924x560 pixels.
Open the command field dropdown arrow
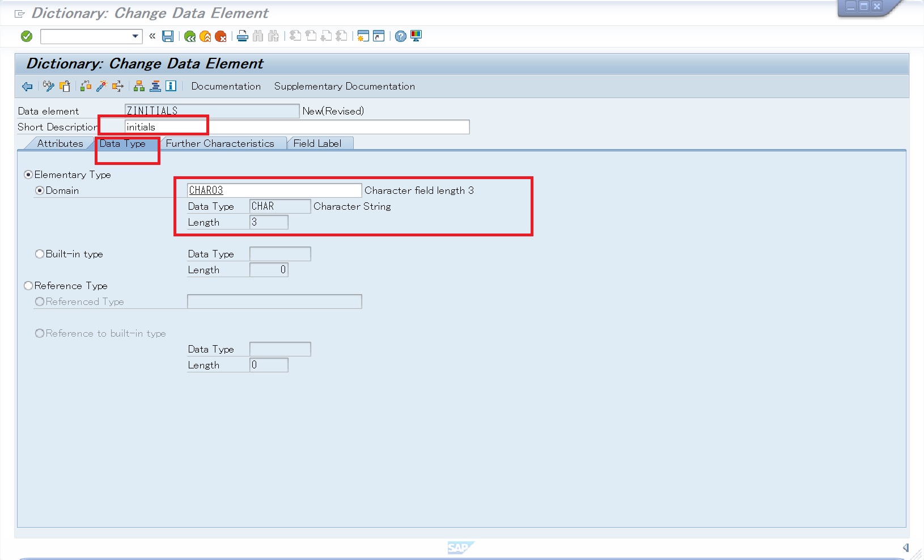(135, 36)
